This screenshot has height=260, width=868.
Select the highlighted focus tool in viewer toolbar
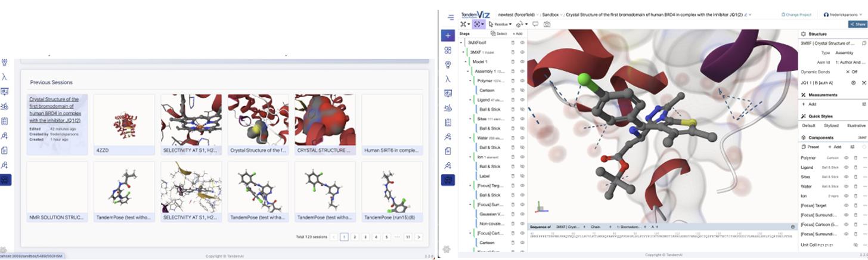pos(479,24)
